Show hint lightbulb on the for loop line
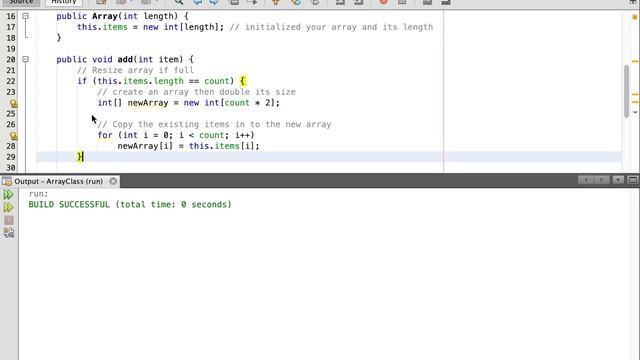Viewport: 640px width, 360px height. click(x=13, y=136)
